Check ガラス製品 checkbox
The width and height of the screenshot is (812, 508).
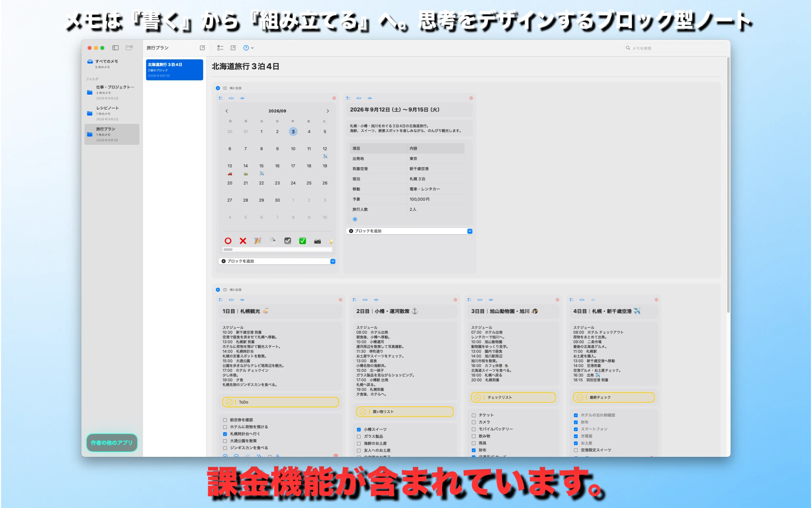(x=359, y=437)
